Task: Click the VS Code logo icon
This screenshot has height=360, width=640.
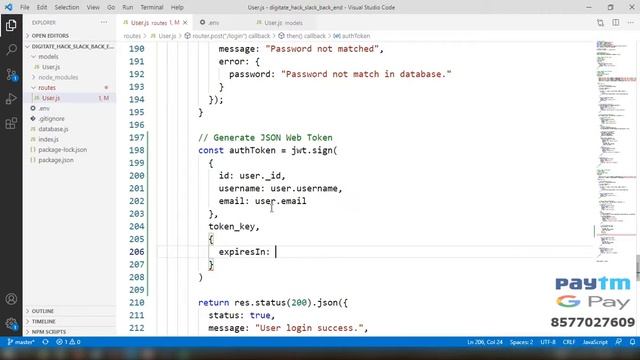Action: pyautogui.click(x=8, y=7)
